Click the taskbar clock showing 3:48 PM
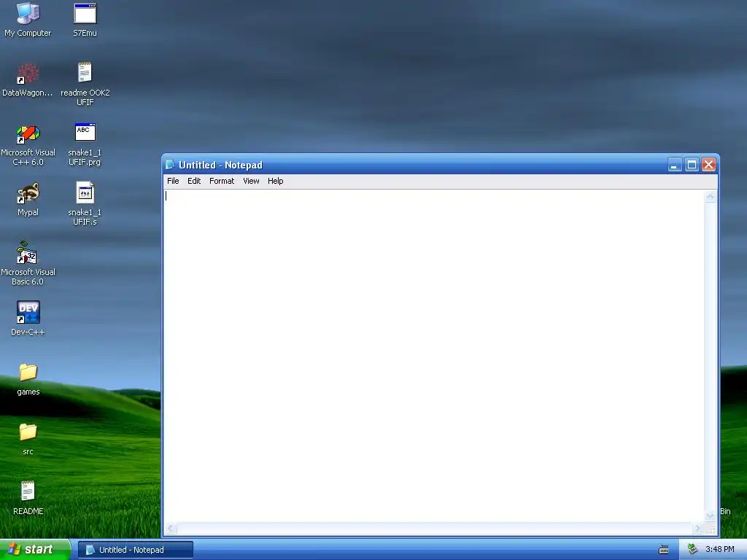Screen dimensions: 747x560 (x=719, y=549)
